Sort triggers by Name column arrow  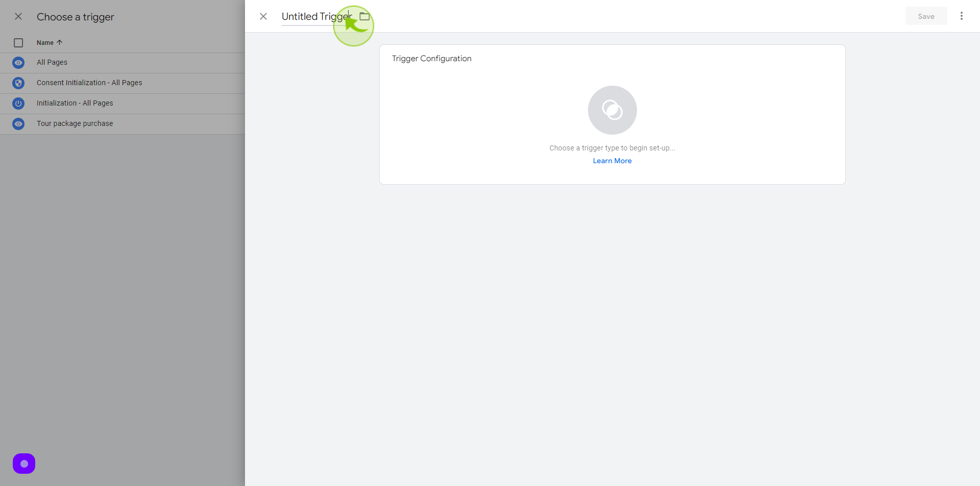(59, 42)
